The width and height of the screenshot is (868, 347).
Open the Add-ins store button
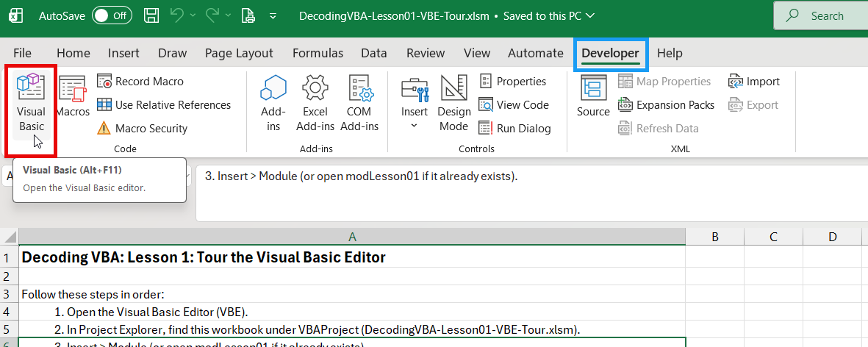click(273, 104)
